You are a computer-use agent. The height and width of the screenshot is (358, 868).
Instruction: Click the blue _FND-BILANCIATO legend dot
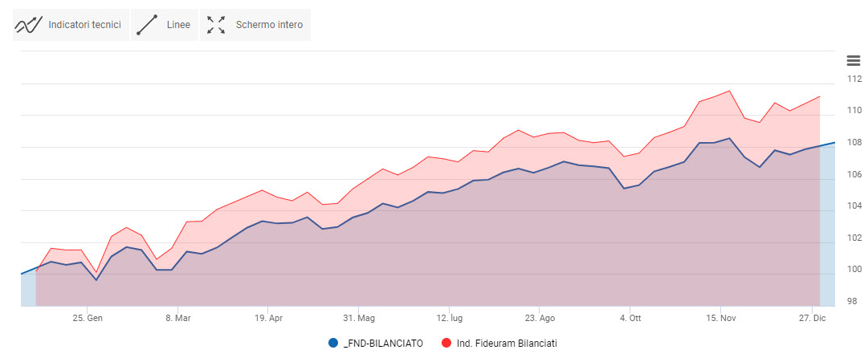[333, 343]
